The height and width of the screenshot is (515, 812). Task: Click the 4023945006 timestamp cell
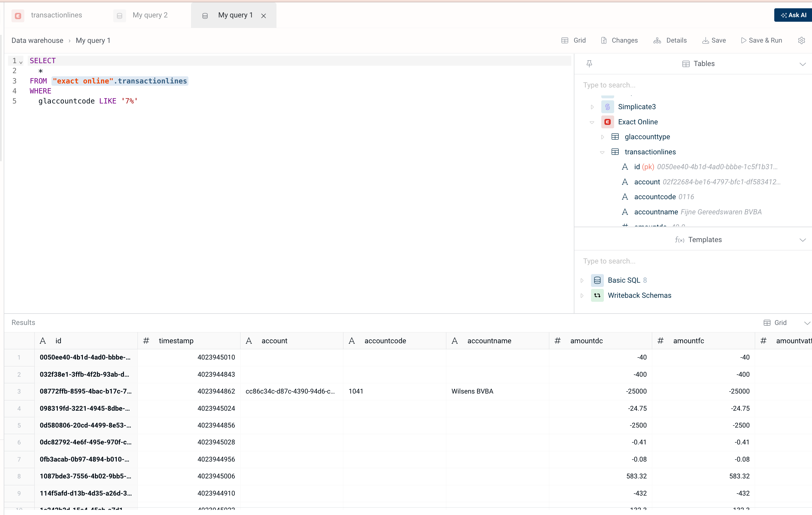tap(189, 476)
